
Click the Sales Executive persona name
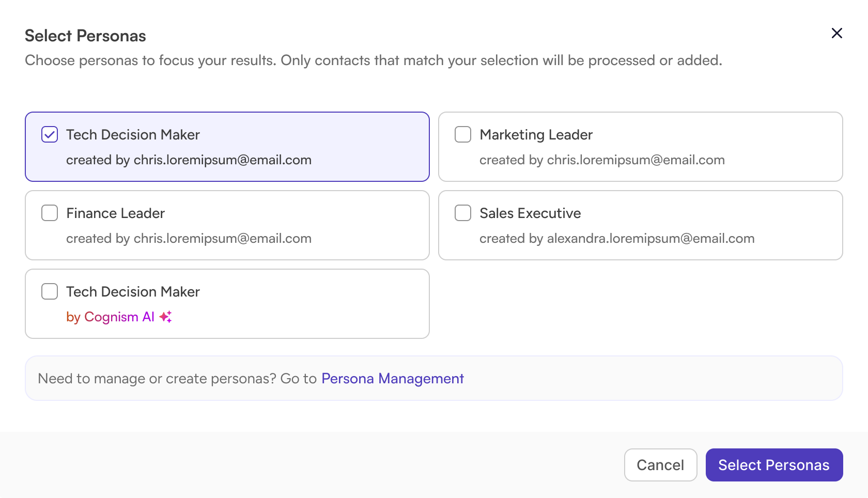(530, 213)
